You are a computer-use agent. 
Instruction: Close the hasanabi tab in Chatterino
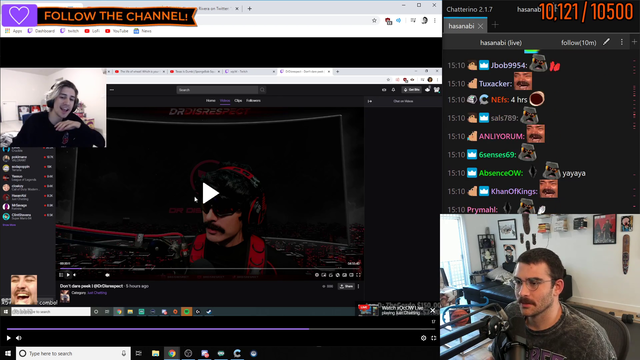[480, 26]
